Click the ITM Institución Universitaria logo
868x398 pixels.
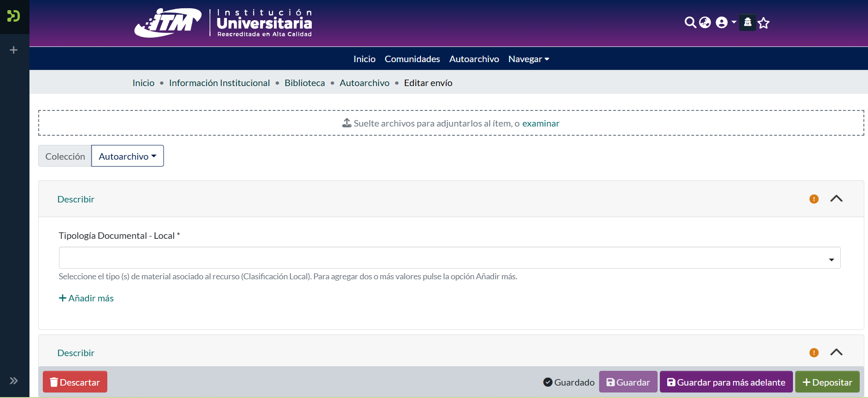[x=223, y=23]
